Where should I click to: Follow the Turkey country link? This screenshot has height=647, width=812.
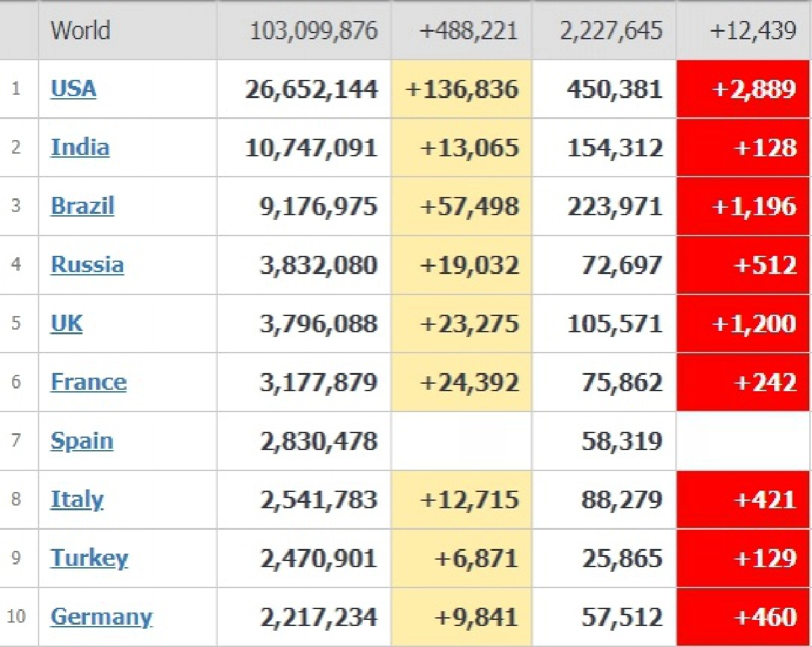(x=89, y=558)
